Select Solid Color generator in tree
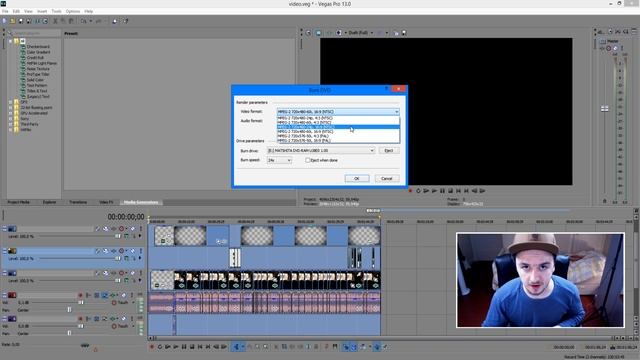 pyautogui.click(x=35, y=80)
